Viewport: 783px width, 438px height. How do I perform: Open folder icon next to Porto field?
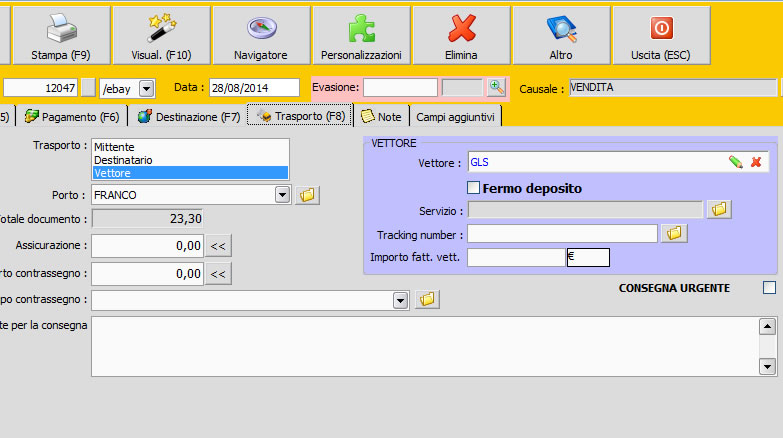click(x=307, y=195)
